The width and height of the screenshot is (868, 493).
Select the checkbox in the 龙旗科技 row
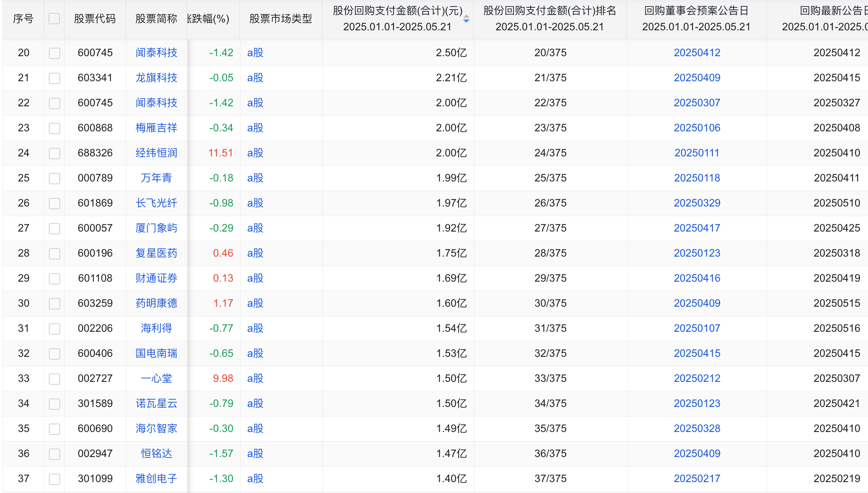(54, 78)
